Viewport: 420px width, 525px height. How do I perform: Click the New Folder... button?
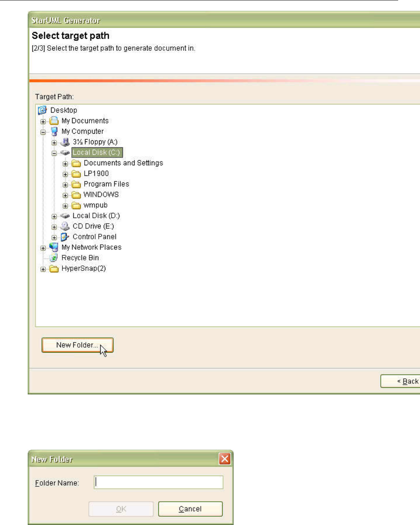coord(78,345)
